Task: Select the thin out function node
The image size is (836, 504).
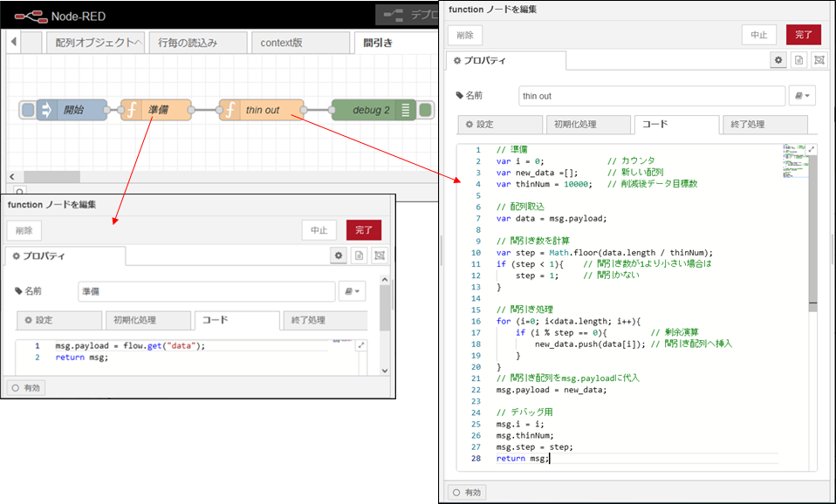Action: pos(261,110)
